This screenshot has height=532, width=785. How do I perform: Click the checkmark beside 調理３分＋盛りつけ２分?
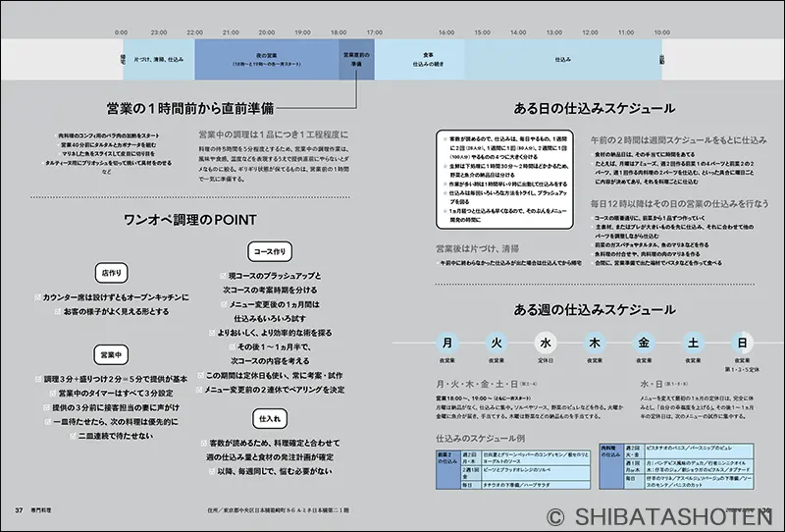[38, 379]
